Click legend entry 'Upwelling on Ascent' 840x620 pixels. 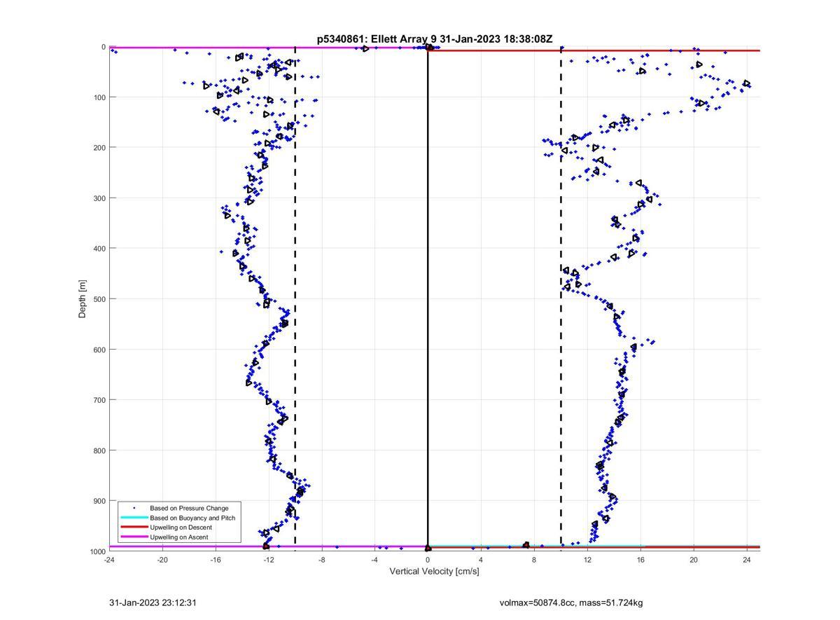(178, 537)
